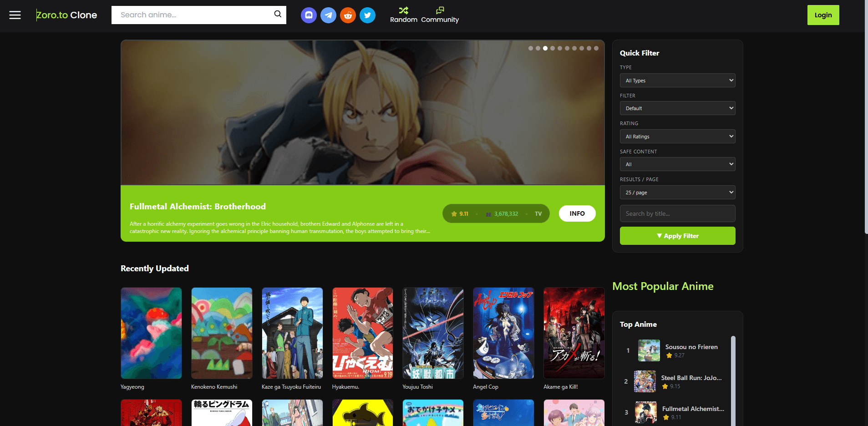Click the Recently Updated heading

pos(155,269)
